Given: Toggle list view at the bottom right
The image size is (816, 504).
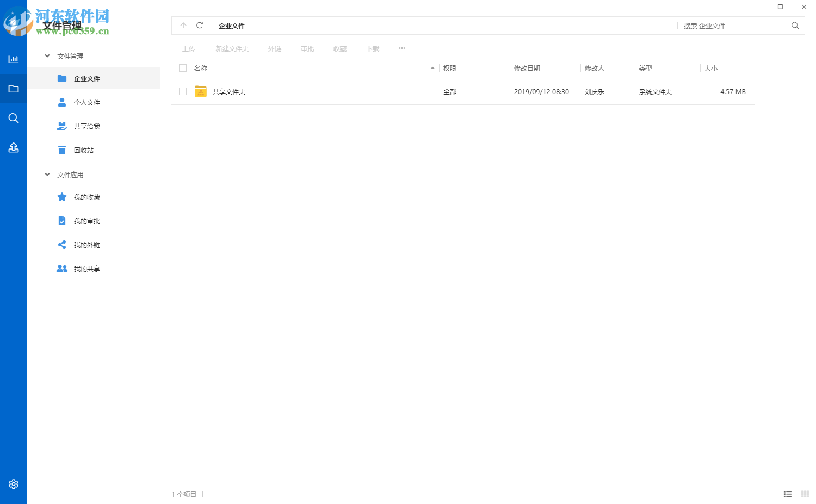Looking at the screenshot, I should point(788,494).
